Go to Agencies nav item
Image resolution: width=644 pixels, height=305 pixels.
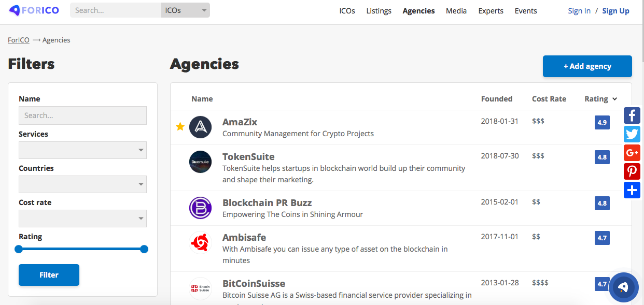[418, 11]
